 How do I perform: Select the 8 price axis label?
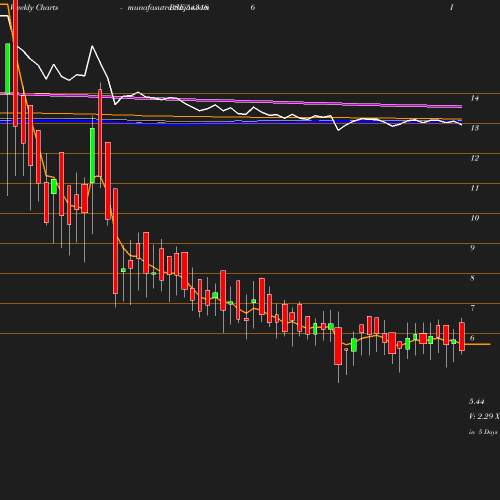click(472, 278)
